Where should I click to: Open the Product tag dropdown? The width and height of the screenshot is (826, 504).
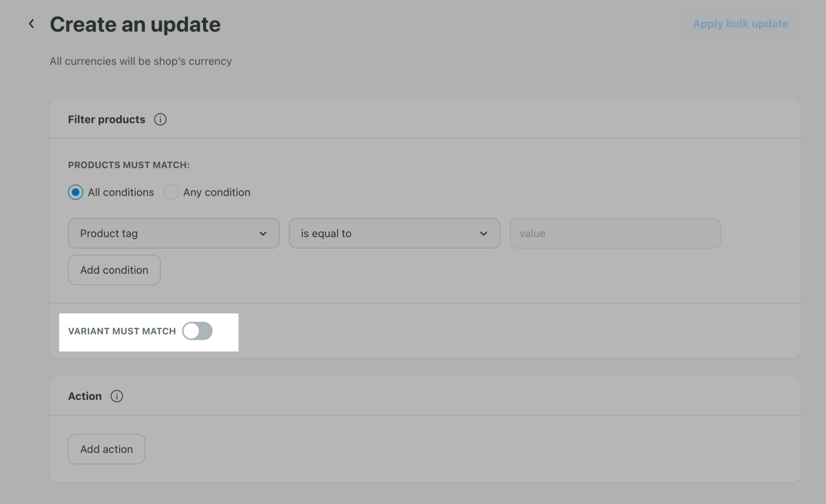(x=173, y=234)
